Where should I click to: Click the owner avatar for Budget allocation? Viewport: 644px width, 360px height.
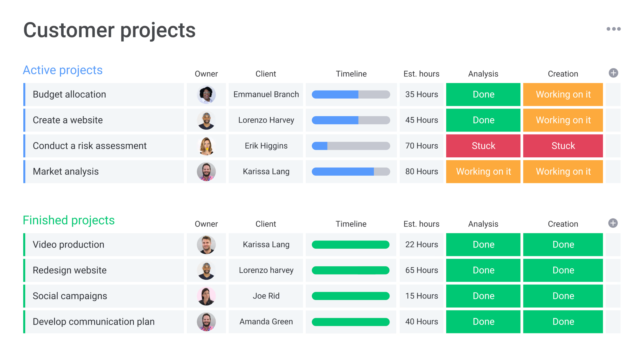point(206,94)
